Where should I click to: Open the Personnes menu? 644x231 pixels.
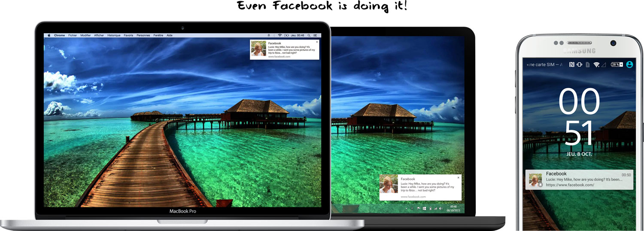coord(143,35)
